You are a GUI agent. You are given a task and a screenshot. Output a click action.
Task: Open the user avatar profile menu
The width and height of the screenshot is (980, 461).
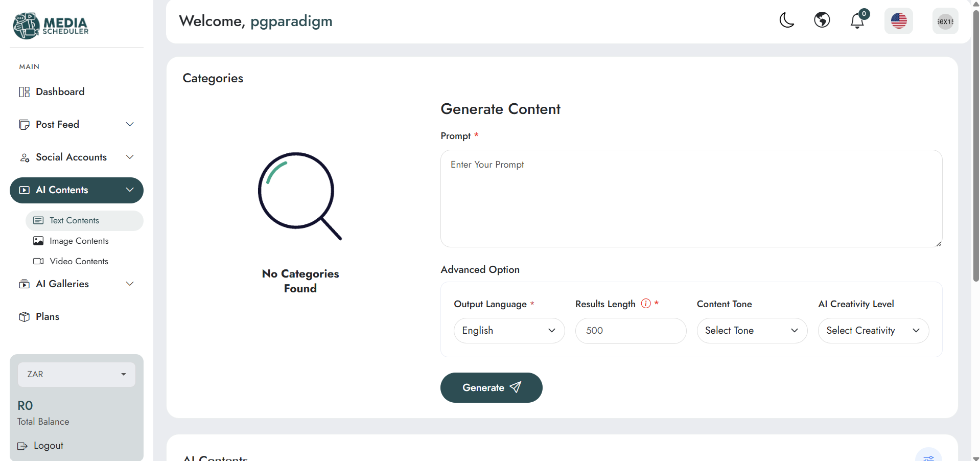(x=945, y=21)
